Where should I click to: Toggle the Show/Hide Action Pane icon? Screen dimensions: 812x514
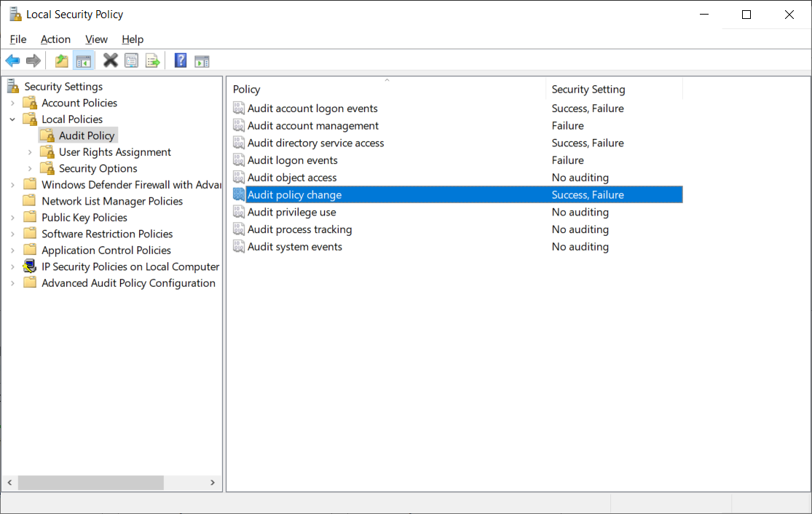(x=202, y=60)
